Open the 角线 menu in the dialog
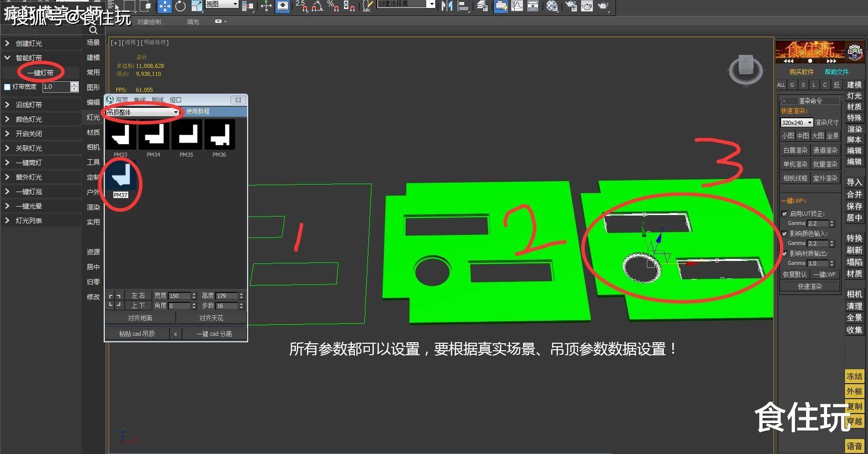The height and width of the screenshot is (454, 868). (x=139, y=100)
